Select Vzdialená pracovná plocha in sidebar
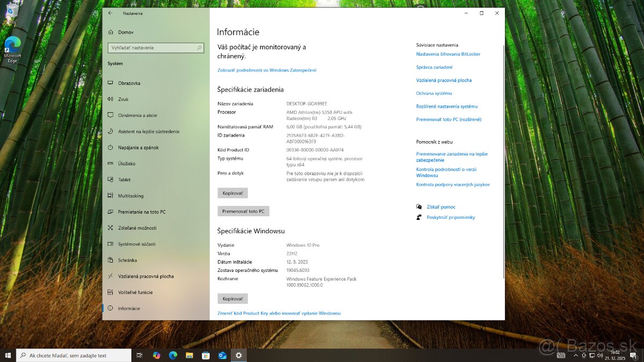Screen dimensions: 644x362 (x=145, y=276)
